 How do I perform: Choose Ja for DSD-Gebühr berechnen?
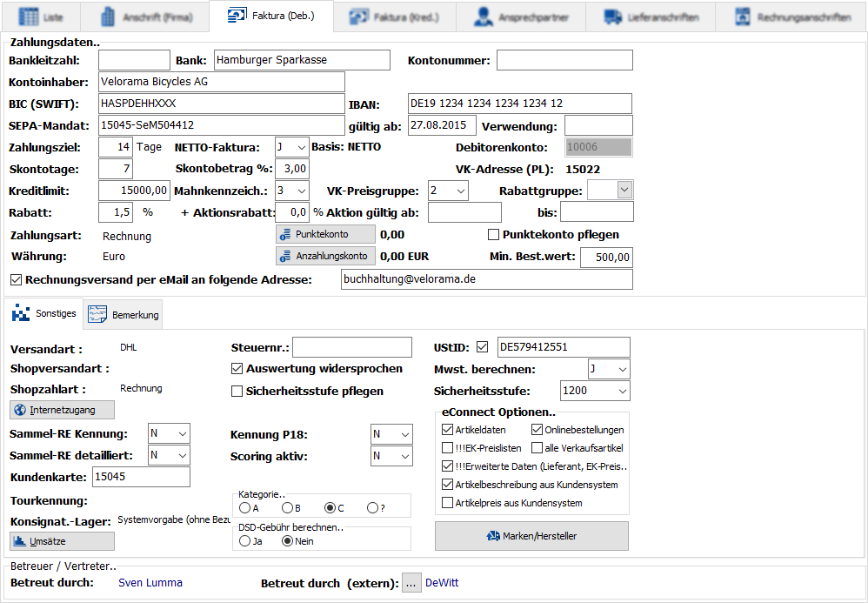244,541
